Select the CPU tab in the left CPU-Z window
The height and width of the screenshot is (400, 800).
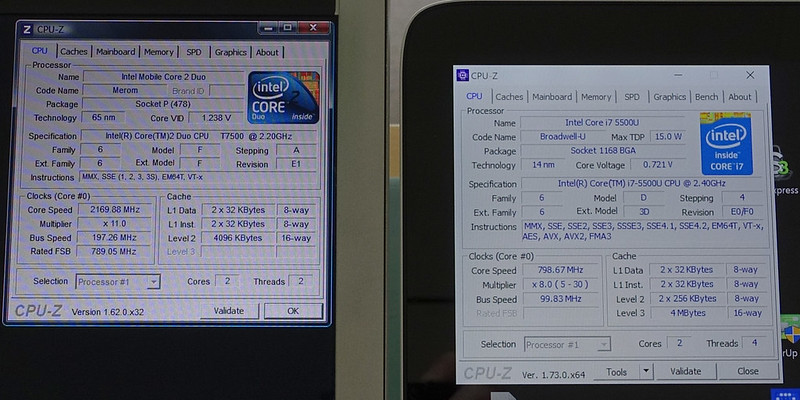[39, 51]
